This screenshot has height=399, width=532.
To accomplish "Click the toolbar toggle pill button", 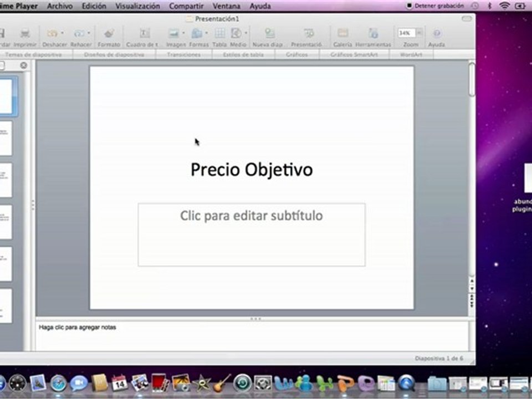I will click(467, 19).
